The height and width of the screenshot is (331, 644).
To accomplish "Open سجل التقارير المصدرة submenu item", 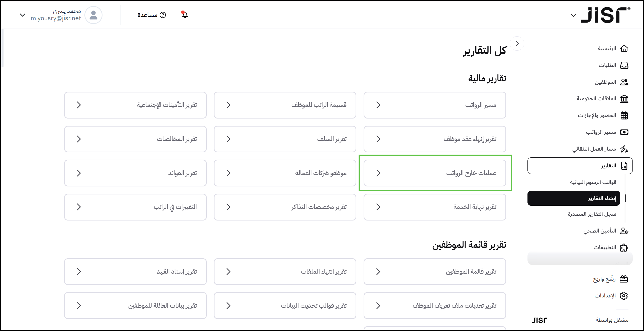I will pos(592,214).
